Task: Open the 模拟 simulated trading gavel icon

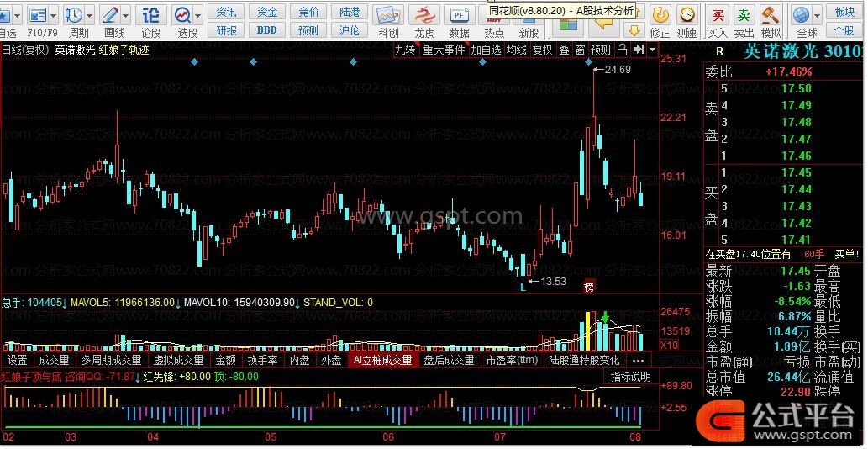Action: 771,15
